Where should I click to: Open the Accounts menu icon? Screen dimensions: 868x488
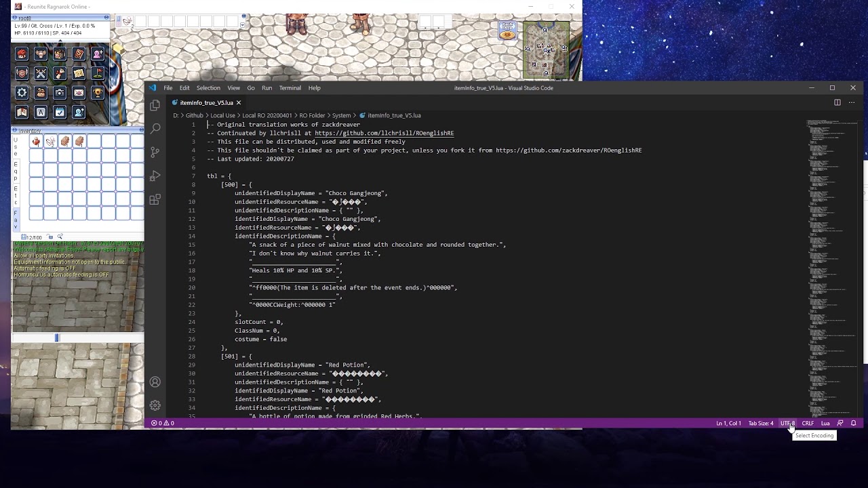155,382
